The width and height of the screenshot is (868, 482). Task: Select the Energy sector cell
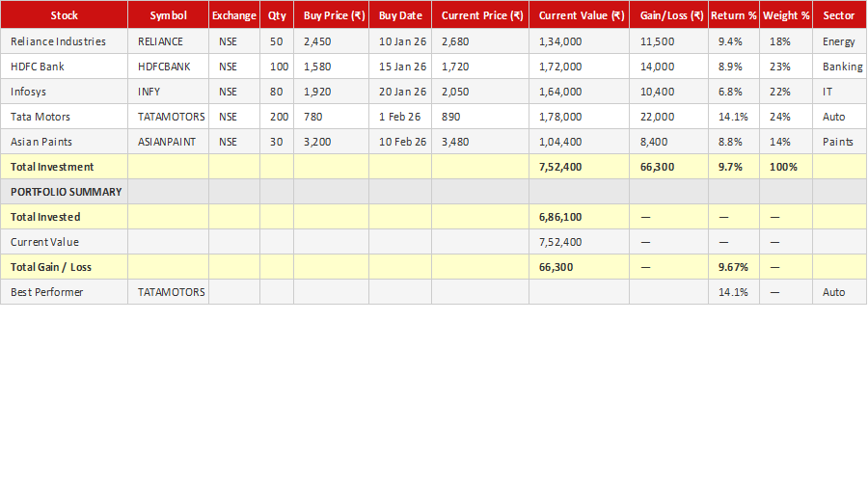839,41
